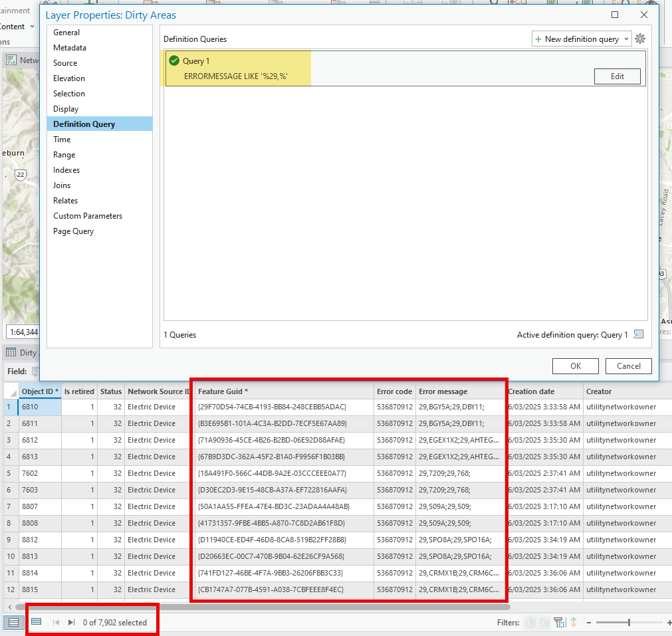Advance to the next record with the arrow icon

70,622
